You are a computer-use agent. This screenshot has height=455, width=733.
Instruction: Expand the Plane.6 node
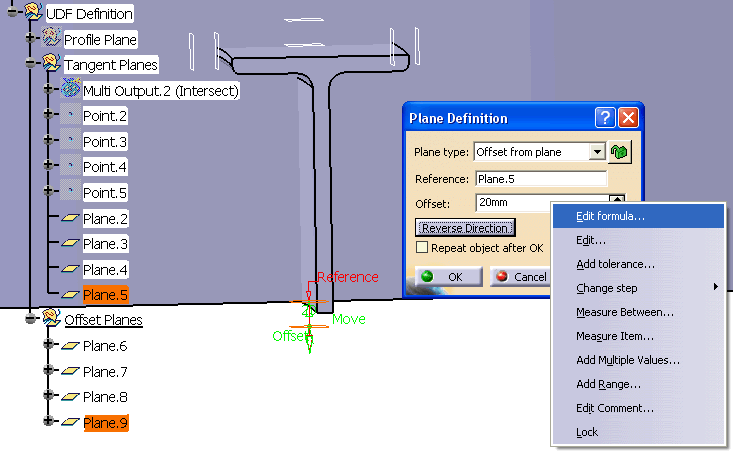click(48, 344)
